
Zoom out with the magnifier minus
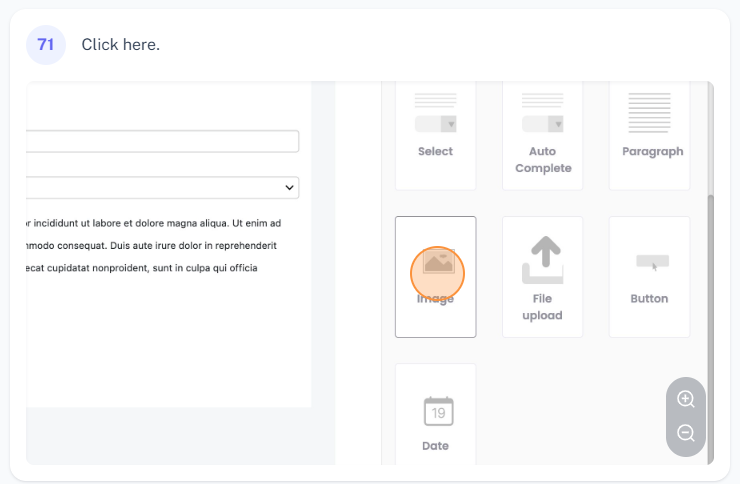pyautogui.click(x=686, y=433)
